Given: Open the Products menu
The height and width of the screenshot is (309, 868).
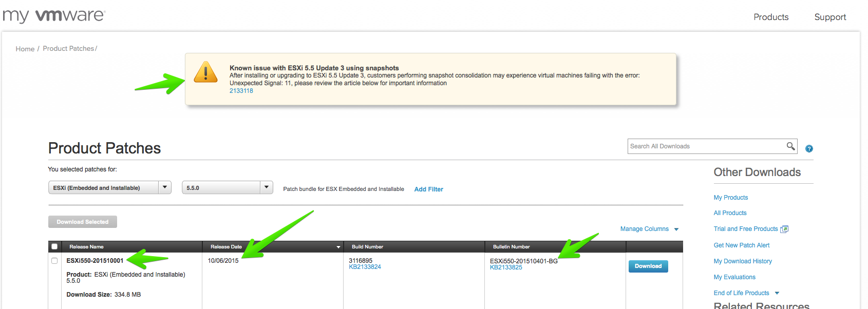Looking at the screenshot, I should tap(771, 17).
